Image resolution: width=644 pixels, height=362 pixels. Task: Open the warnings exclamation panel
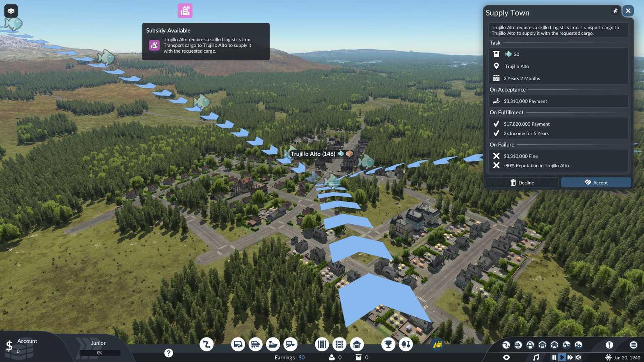click(609, 345)
